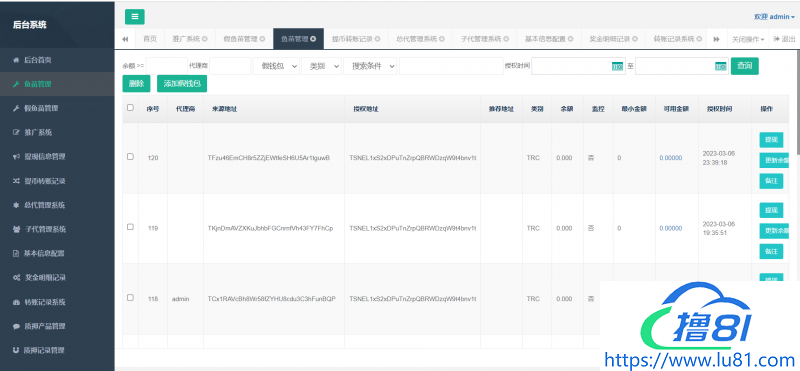Focus the keyword field beside 搜索条件
The width and height of the screenshot is (800, 371).
coord(451,66)
